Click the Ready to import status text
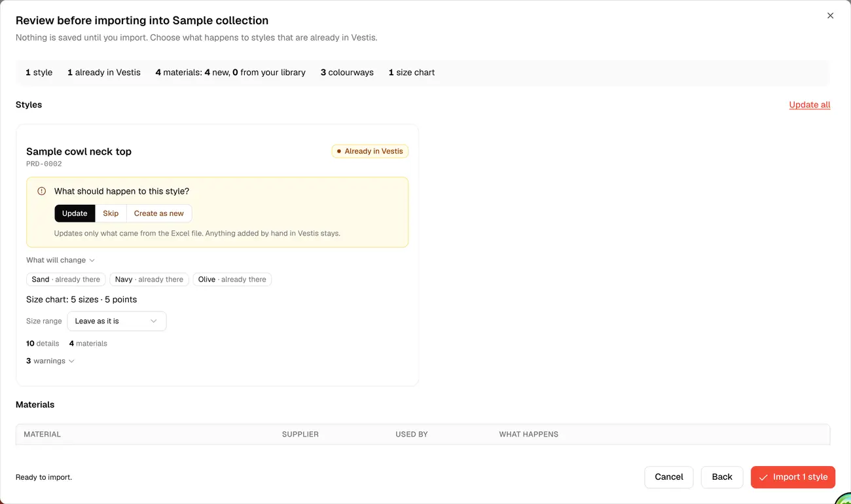This screenshot has height=504, width=851. [44, 477]
